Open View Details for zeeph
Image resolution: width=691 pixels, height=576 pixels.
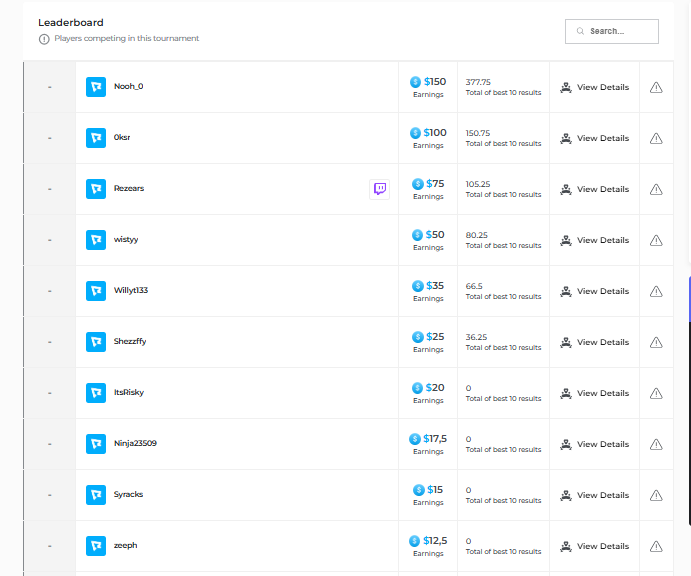point(594,546)
